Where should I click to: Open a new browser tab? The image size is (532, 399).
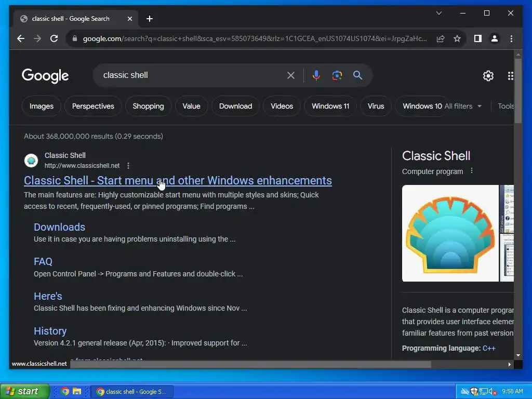coord(150,19)
